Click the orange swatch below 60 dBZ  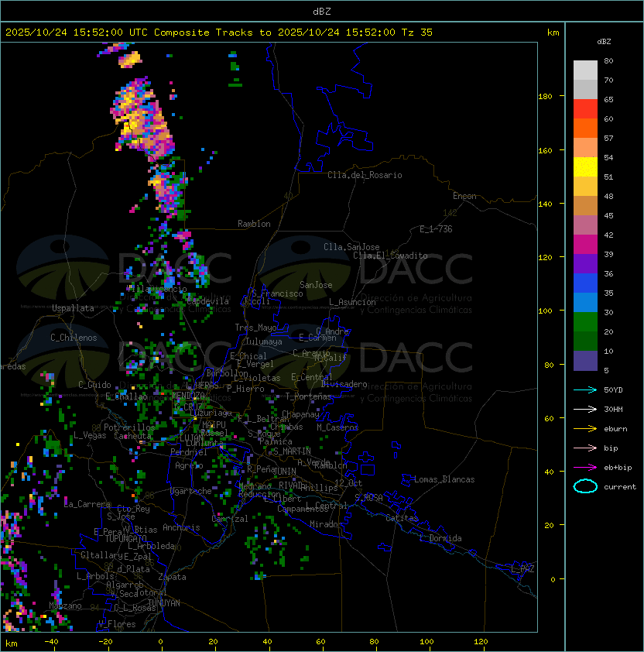pos(585,128)
